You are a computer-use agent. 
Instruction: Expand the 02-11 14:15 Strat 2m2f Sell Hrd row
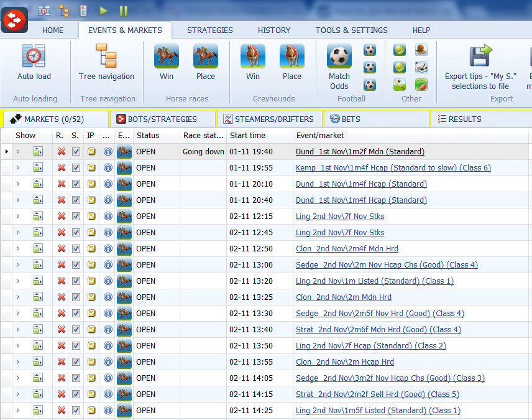click(x=18, y=394)
